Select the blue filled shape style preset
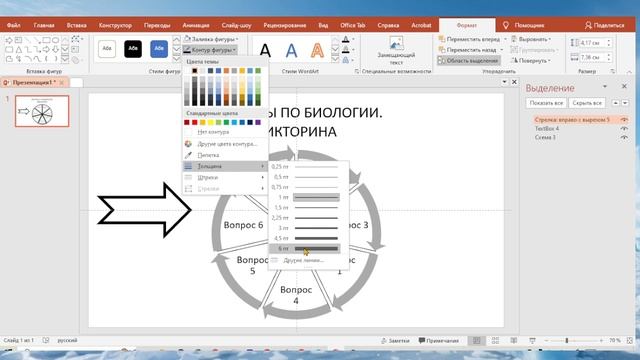 159,49
